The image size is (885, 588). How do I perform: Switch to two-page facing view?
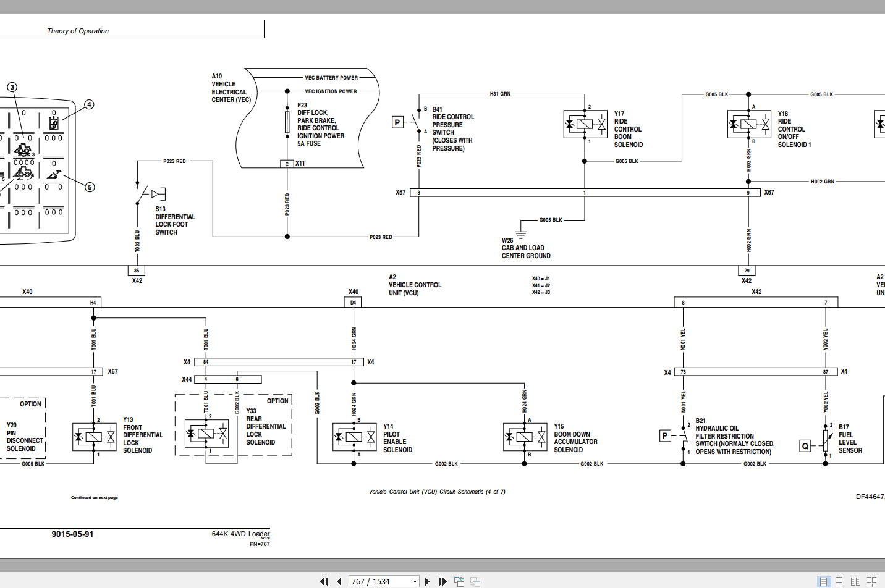pos(855,581)
